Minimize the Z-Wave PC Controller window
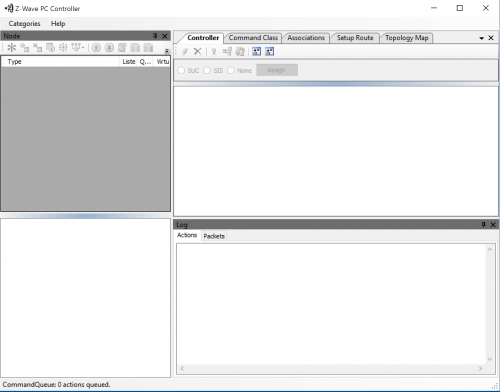 pos(434,8)
